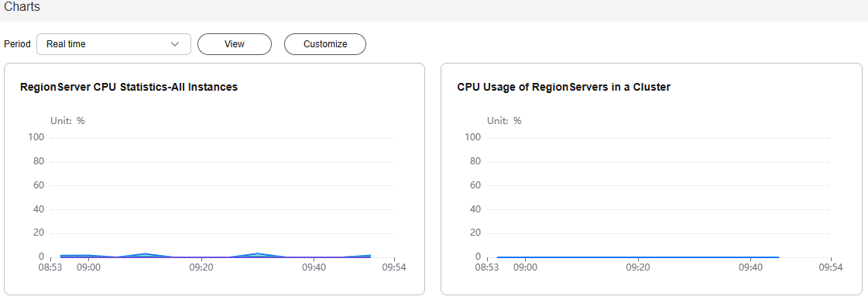Click the 100 y-axis label in left chart
The width and height of the screenshot is (868, 300).
[36, 137]
